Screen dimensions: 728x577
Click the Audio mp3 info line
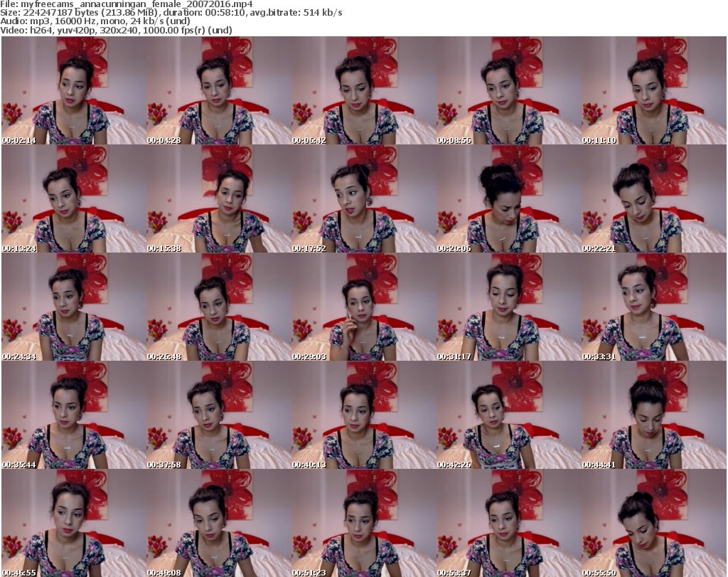[x=95, y=21]
